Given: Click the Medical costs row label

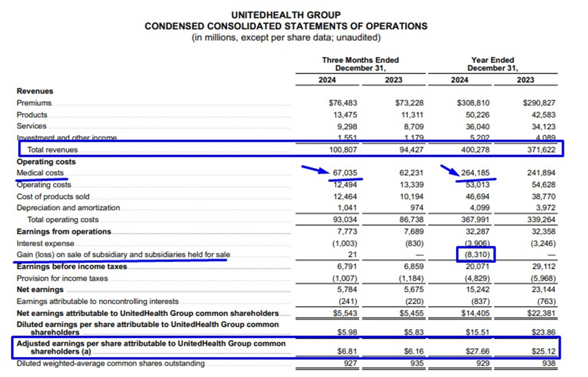Looking at the screenshot, I should point(40,173).
